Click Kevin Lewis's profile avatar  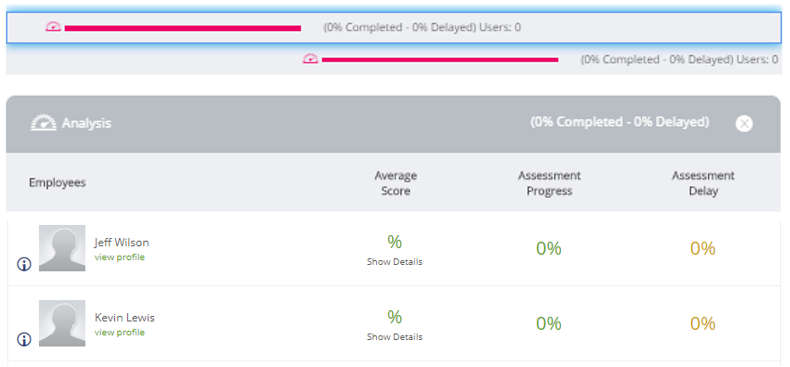tap(62, 323)
